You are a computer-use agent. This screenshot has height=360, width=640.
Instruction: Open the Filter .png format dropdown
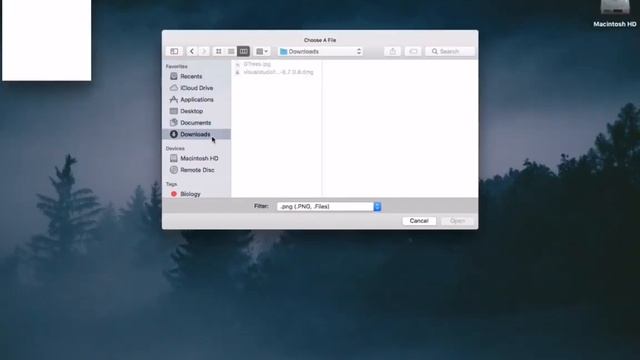coord(329,207)
